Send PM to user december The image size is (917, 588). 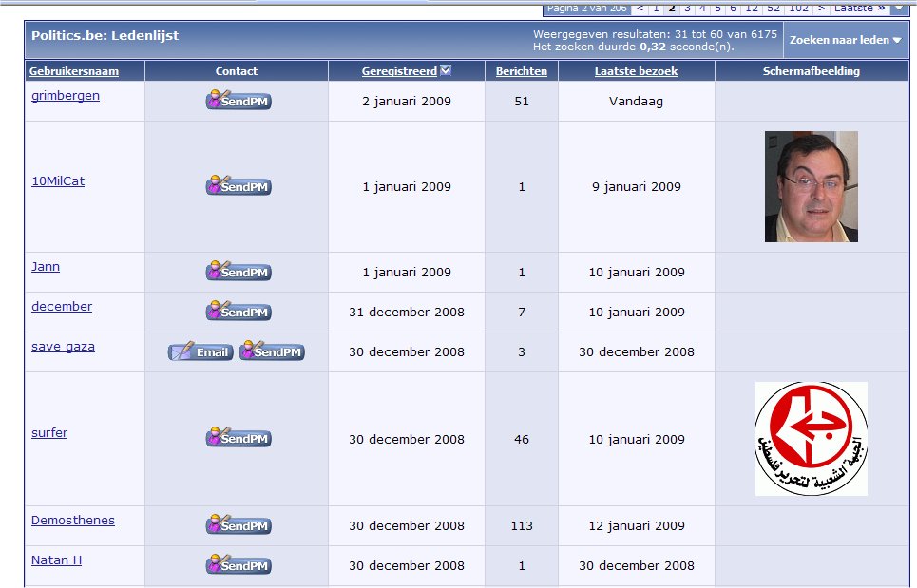coord(239,312)
